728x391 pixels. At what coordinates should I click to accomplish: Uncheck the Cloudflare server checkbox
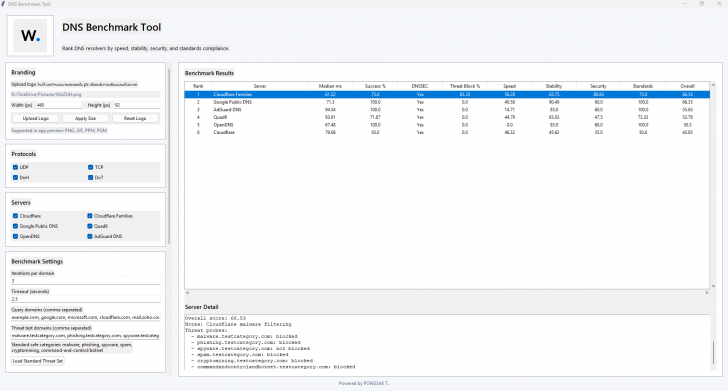point(15,216)
